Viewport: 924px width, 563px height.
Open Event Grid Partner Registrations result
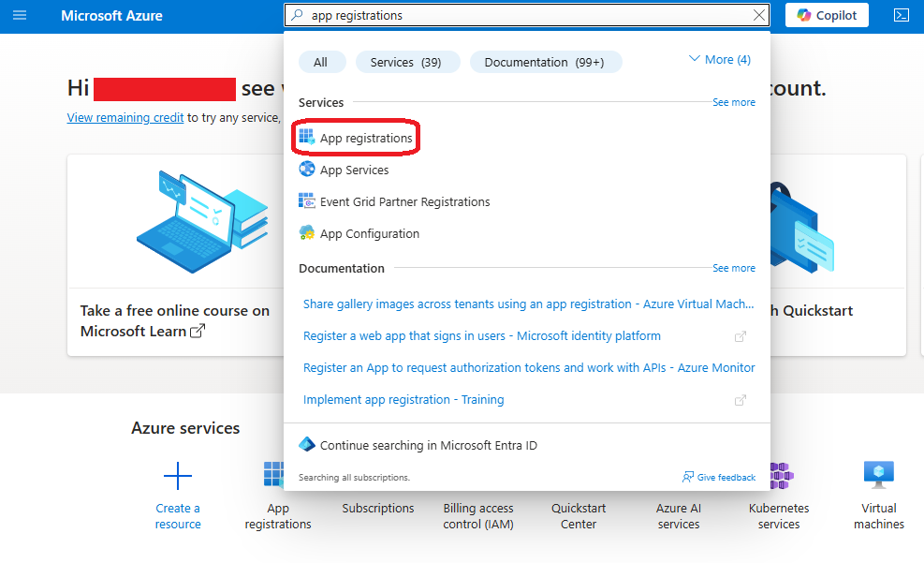[404, 202]
